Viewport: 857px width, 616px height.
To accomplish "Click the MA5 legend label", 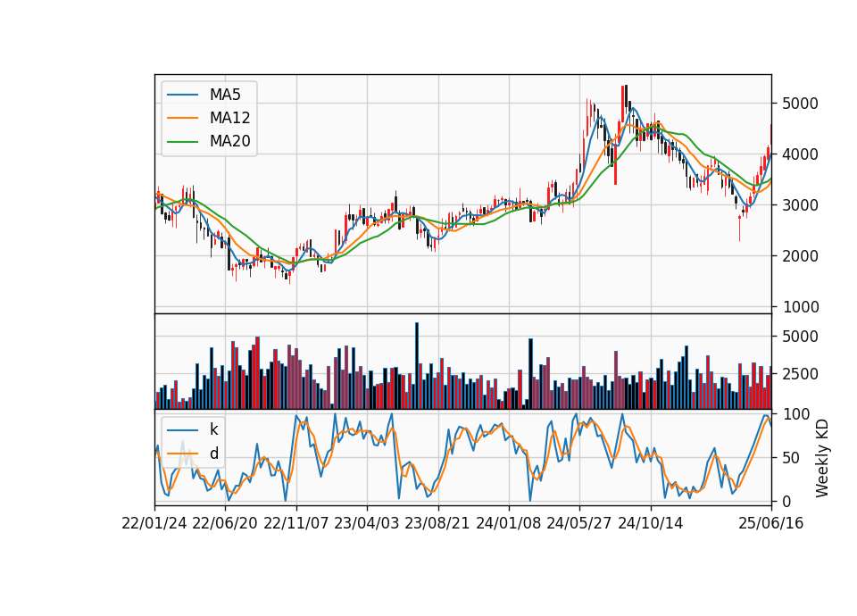I will (x=225, y=95).
